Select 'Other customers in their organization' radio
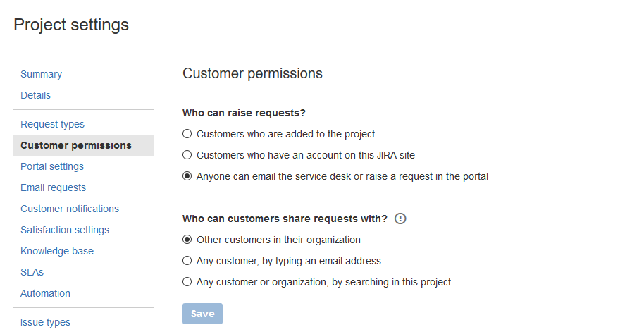The image size is (644, 332). [187, 240]
